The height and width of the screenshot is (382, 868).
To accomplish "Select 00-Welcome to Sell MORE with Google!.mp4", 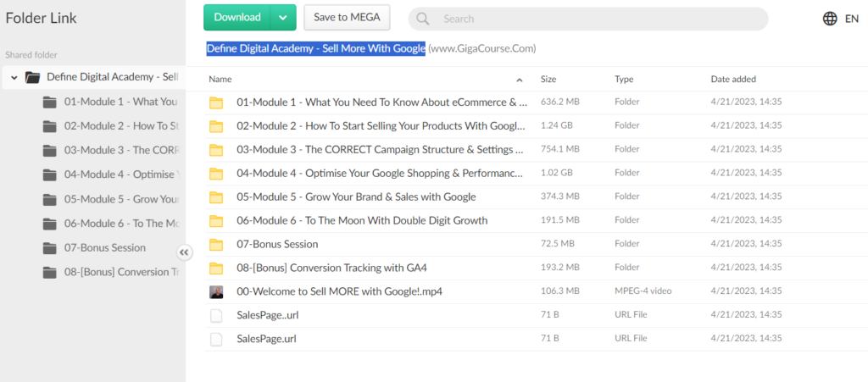I will pos(339,291).
